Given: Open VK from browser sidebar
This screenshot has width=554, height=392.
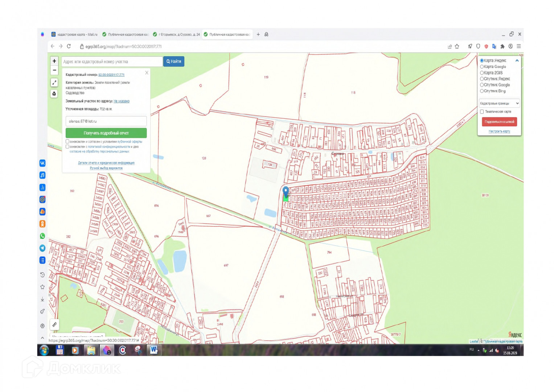Looking at the screenshot, I should click(42, 163).
